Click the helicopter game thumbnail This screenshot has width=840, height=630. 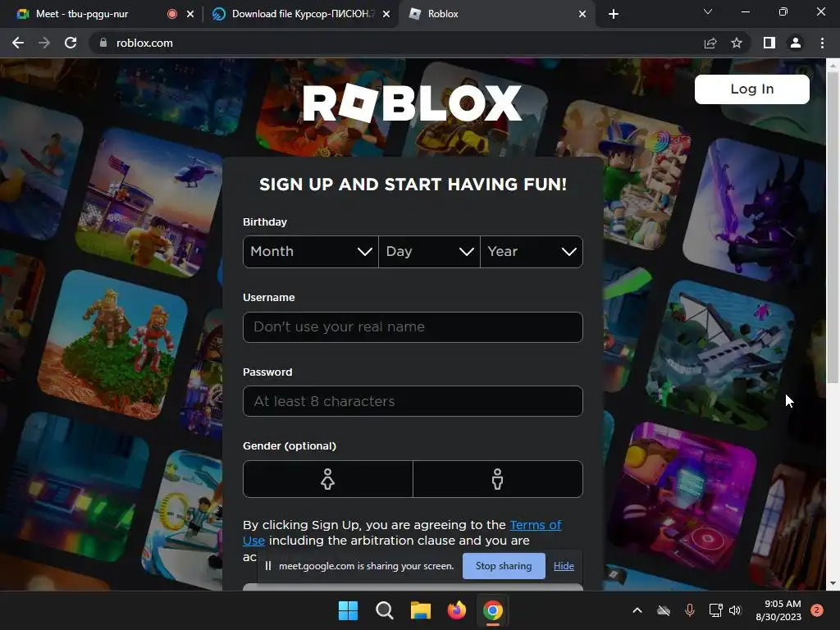tap(149, 203)
